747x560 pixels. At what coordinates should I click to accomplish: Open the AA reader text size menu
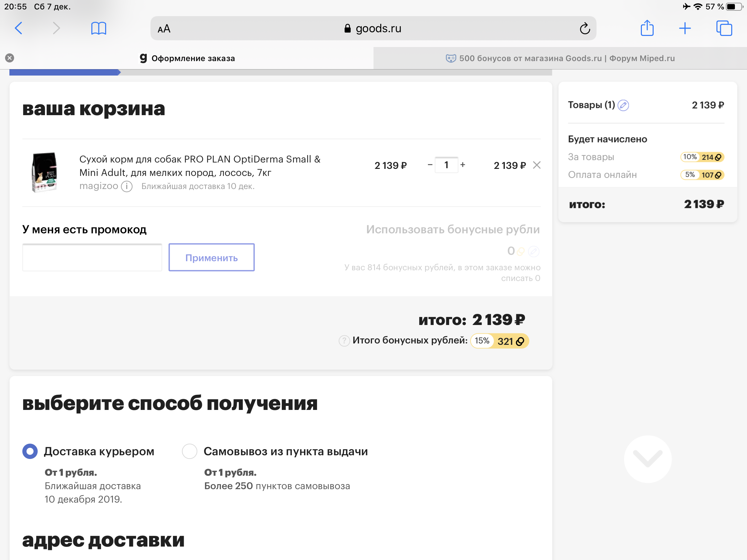[164, 29]
